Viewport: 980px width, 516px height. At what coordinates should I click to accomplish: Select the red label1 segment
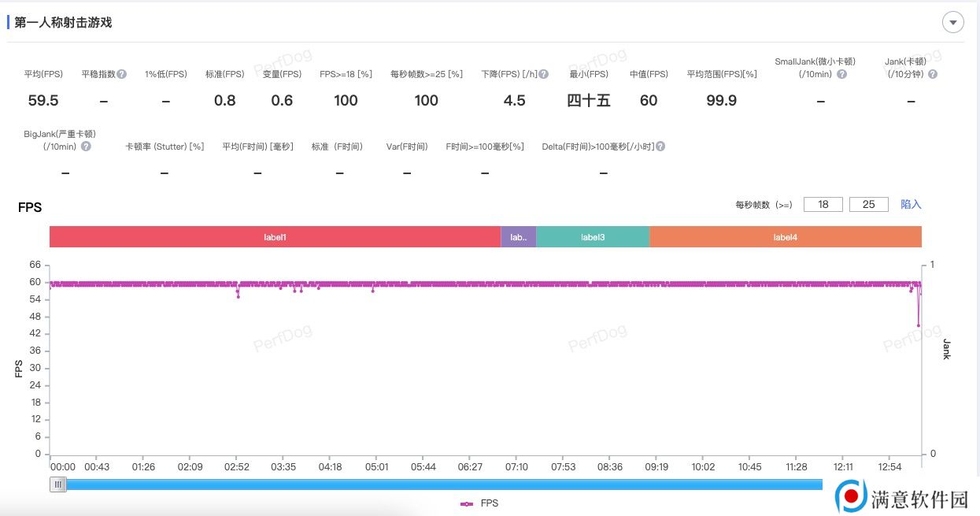click(x=275, y=237)
